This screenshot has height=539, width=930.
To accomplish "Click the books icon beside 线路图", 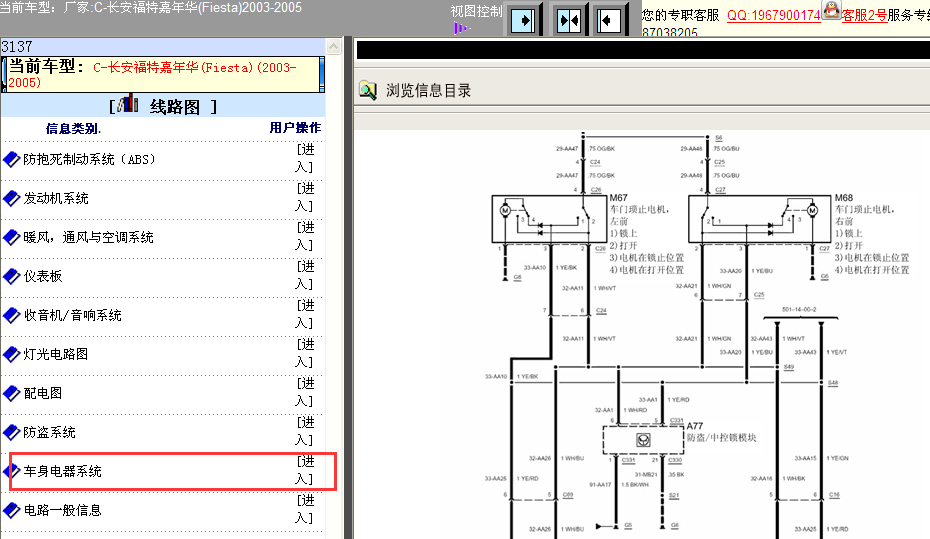I will (128, 104).
